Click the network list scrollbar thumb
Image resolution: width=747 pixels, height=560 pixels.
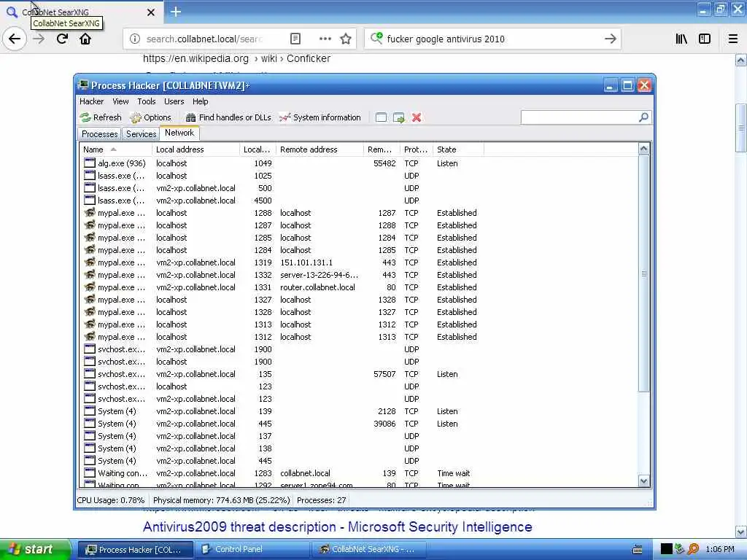point(643,274)
